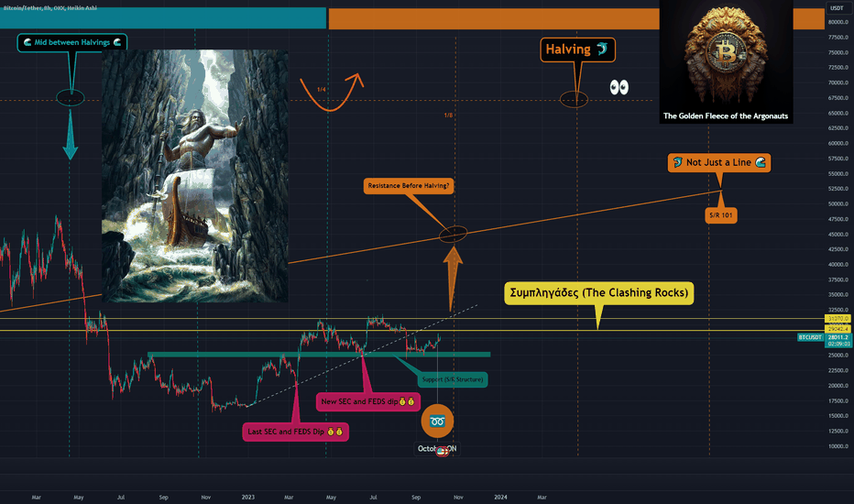Viewport: 854px width, 504px height.
Task: Open the USDT currency selector
Action: point(837,7)
